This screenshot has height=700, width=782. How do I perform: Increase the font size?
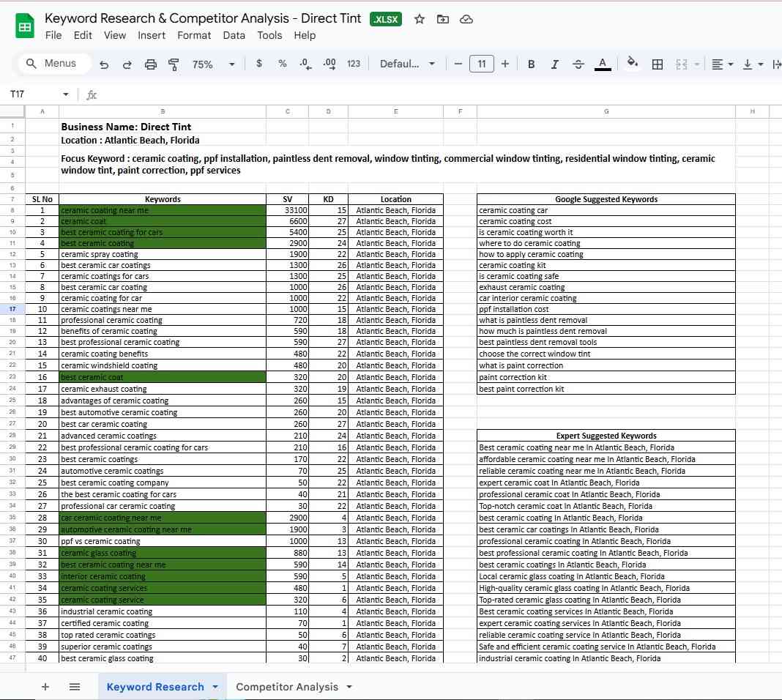(x=505, y=64)
